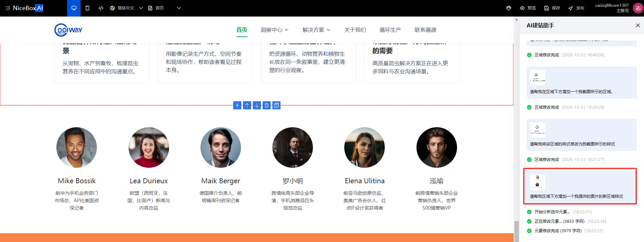Open the code editor view
The width and height of the screenshot is (644, 242).
[x=101, y=8]
